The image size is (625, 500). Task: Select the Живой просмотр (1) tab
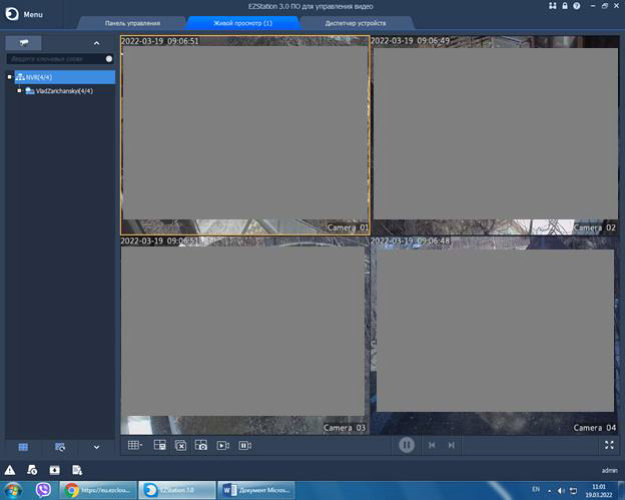(x=243, y=23)
